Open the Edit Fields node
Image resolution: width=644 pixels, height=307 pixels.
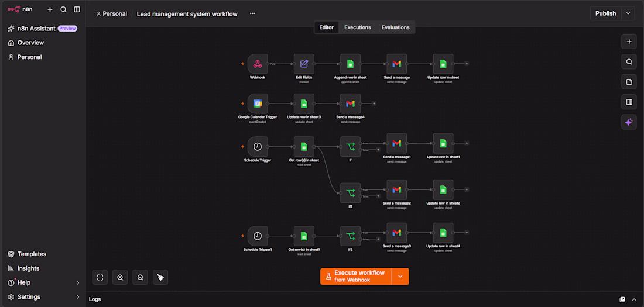tap(304, 64)
